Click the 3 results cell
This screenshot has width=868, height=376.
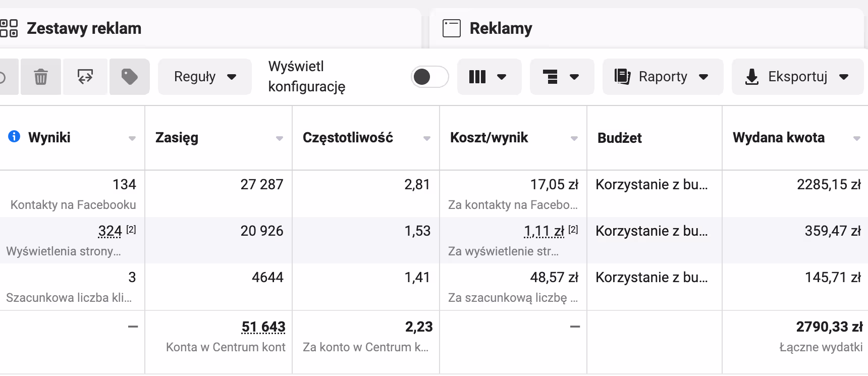click(x=132, y=278)
